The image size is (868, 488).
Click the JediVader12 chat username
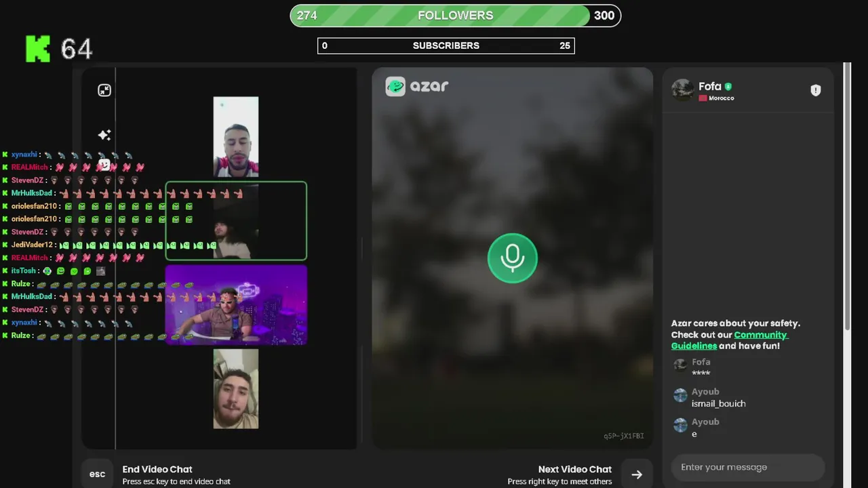click(32, 245)
